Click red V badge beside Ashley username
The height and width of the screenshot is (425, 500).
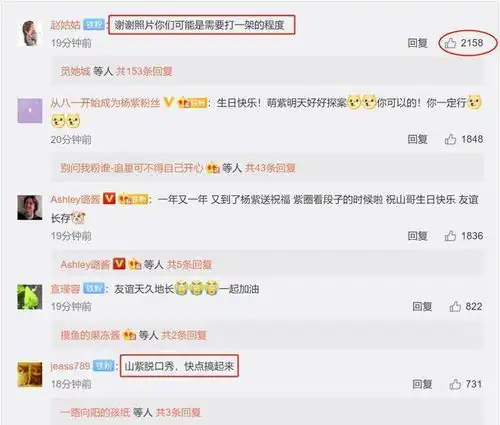[x=109, y=199]
